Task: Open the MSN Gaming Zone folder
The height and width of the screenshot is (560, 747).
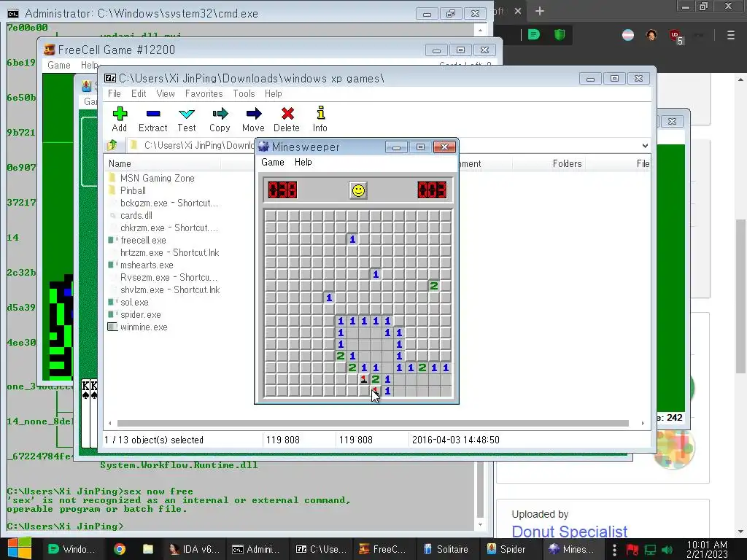Action: click(x=158, y=178)
